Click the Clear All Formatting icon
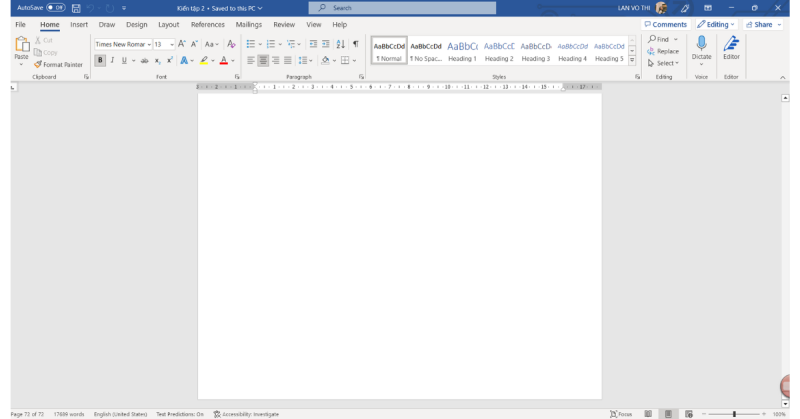Screen dimensions: 800x419 pyautogui.click(x=231, y=44)
